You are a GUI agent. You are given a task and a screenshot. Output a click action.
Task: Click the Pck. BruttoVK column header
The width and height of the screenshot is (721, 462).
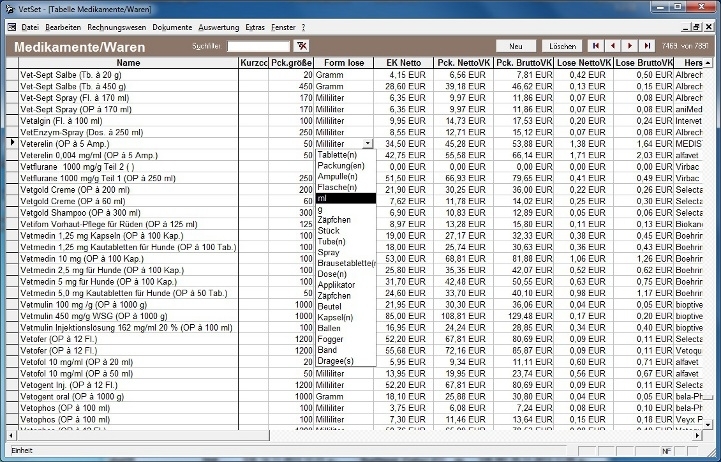[x=524, y=63]
